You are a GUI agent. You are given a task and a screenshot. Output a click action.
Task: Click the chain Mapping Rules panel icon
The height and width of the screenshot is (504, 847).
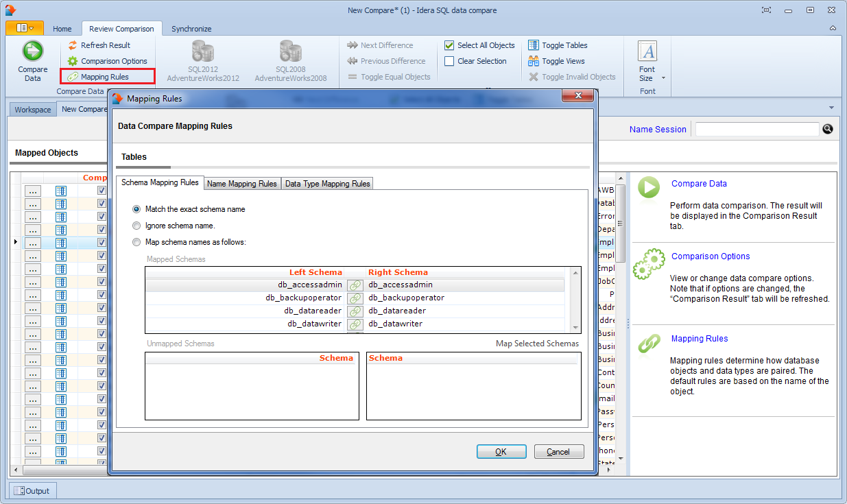[x=649, y=344]
